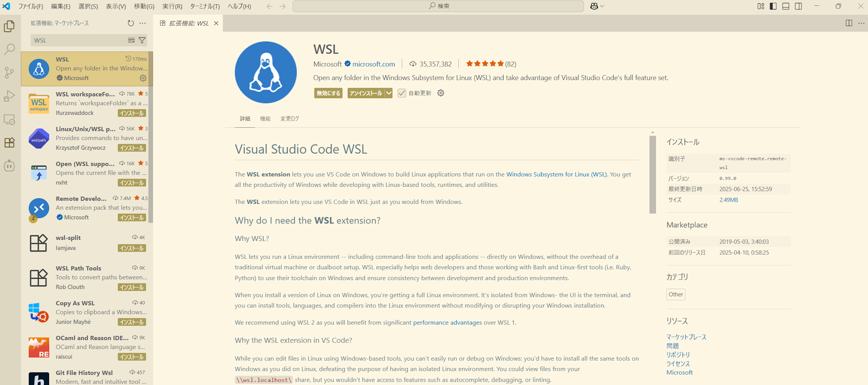The width and height of the screenshot is (868, 385).
Task: Refresh the extensions marketplace list
Action: pos(131,23)
